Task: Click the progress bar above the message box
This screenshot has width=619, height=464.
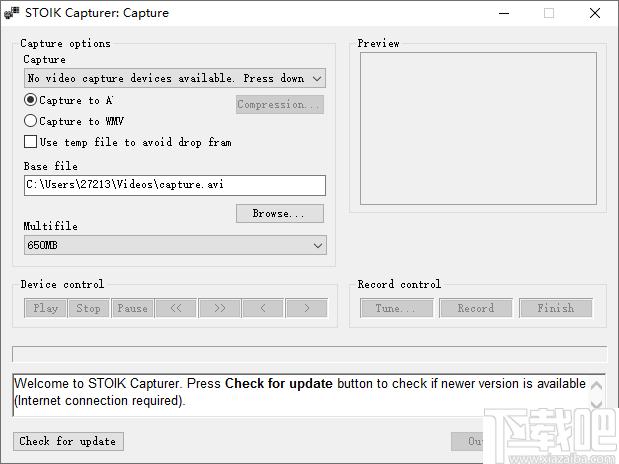Action: pos(310,354)
